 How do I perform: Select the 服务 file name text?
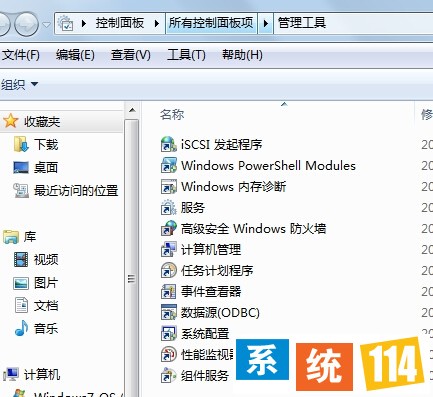193,208
